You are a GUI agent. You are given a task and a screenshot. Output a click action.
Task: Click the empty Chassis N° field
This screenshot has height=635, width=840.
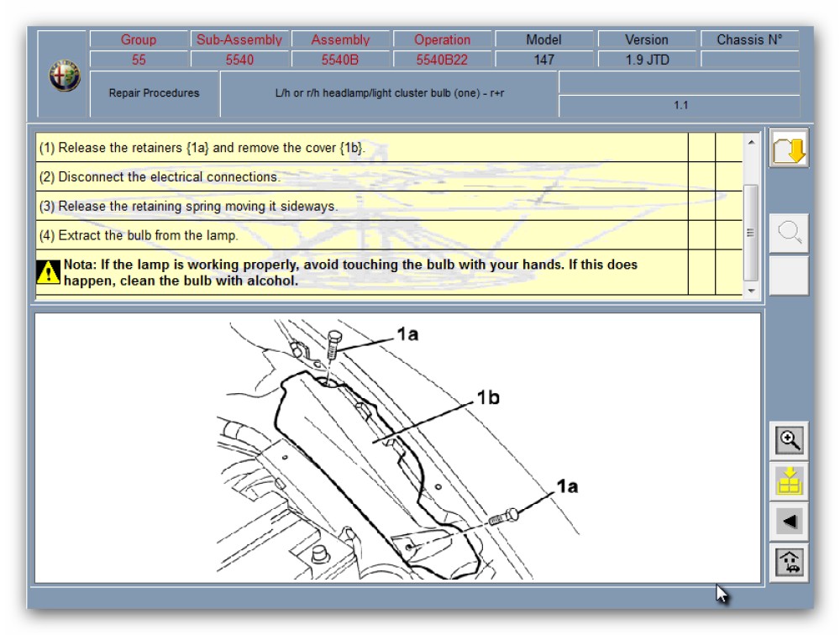point(749,60)
